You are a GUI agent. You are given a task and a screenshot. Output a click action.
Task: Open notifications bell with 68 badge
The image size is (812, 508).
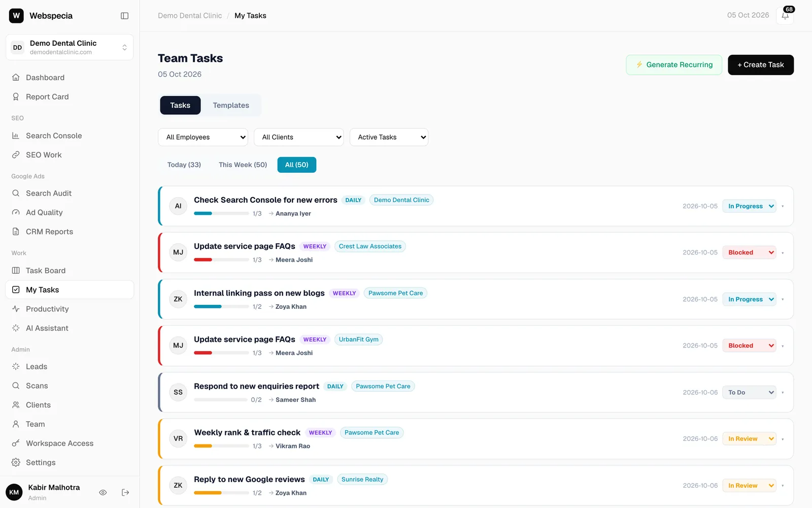click(785, 16)
